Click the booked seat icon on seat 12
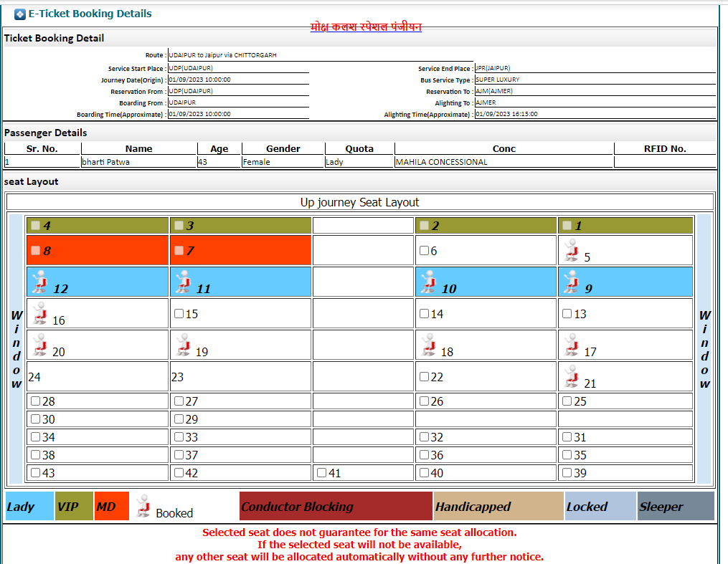This screenshot has width=728, height=564. click(x=40, y=282)
